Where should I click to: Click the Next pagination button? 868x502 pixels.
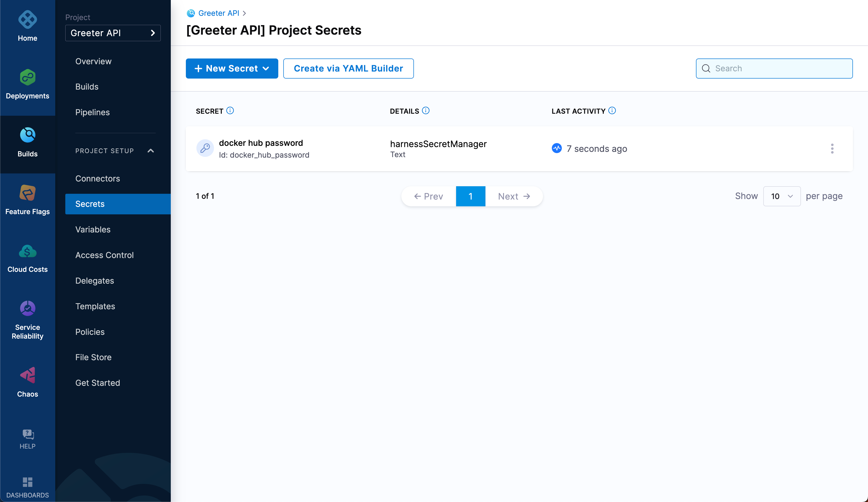click(514, 196)
